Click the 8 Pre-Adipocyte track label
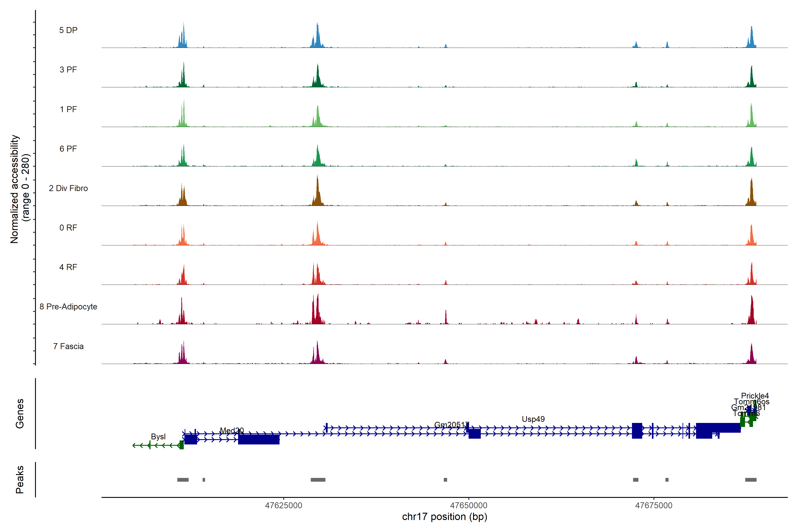Screen dimensions: 798x532 point(68,306)
